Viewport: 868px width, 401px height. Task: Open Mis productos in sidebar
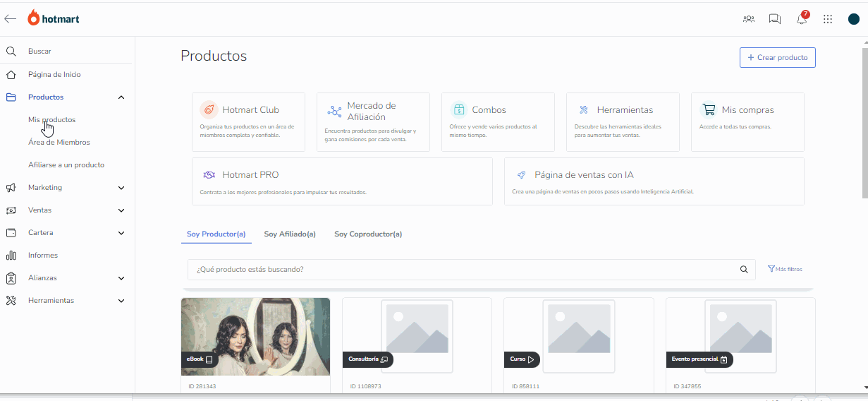tap(51, 119)
